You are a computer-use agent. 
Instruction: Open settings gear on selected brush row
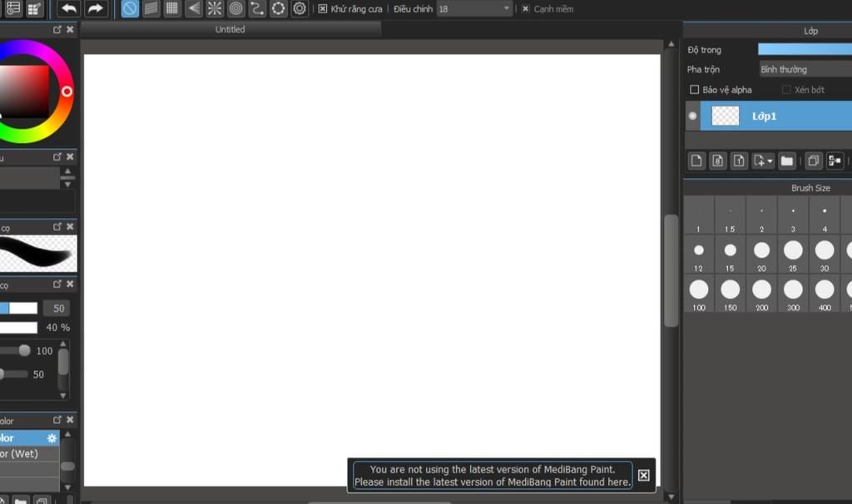(52, 438)
